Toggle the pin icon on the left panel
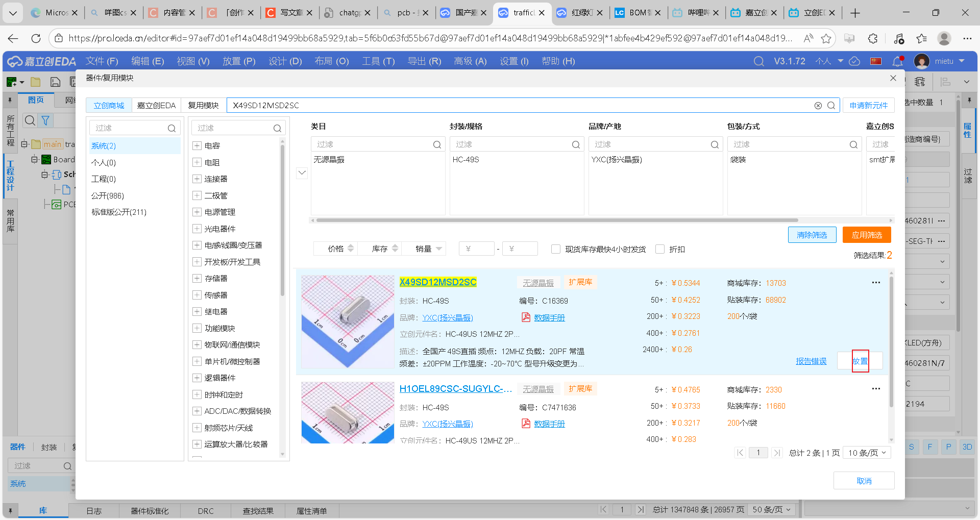Image resolution: width=980 pixels, height=520 pixels. point(10,100)
